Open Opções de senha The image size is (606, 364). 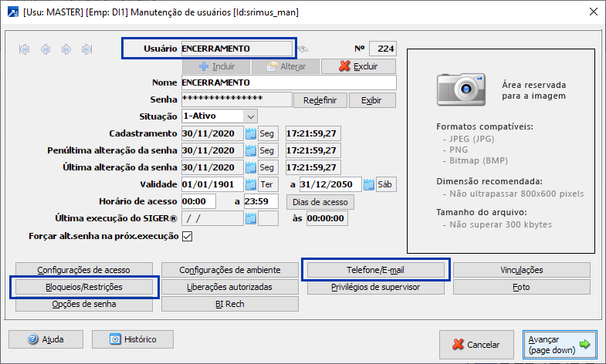[84, 304]
